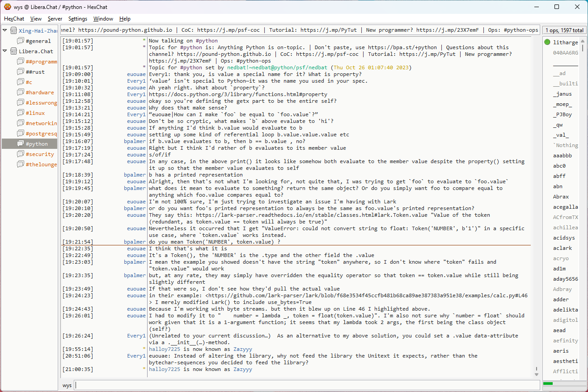Collapse the Libera.Chat server tree
This screenshot has width=588, height=392.
tap(5, 51)
